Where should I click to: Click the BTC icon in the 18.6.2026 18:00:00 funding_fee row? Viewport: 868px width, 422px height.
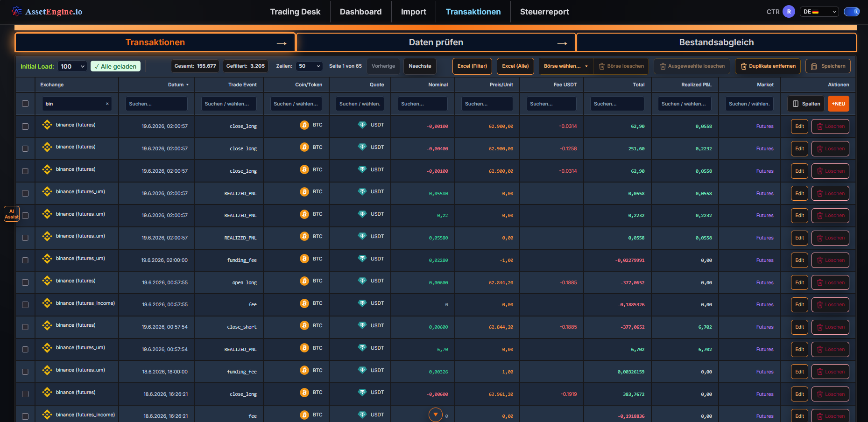(x=304, y=370)
